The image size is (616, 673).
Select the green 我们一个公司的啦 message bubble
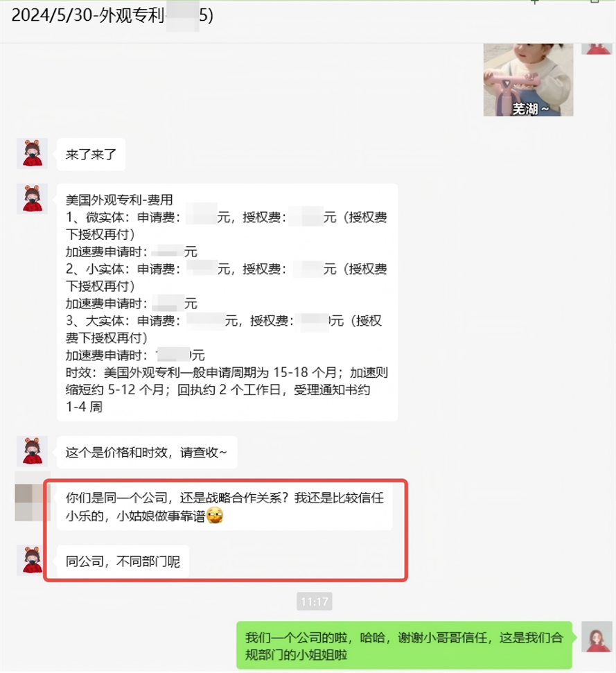[x=404, y=645]
